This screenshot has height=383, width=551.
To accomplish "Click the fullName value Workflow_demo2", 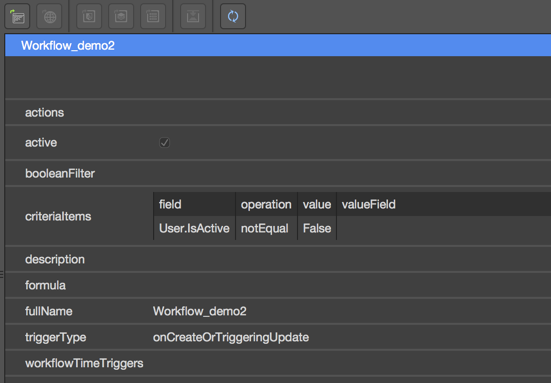I will pyautogui.click(x=200, y=311).
